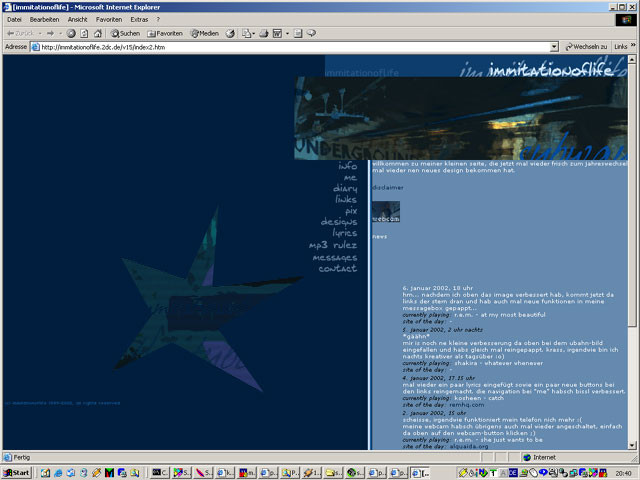Open the me navigation link
640x480 pixels.
[350, 178]
